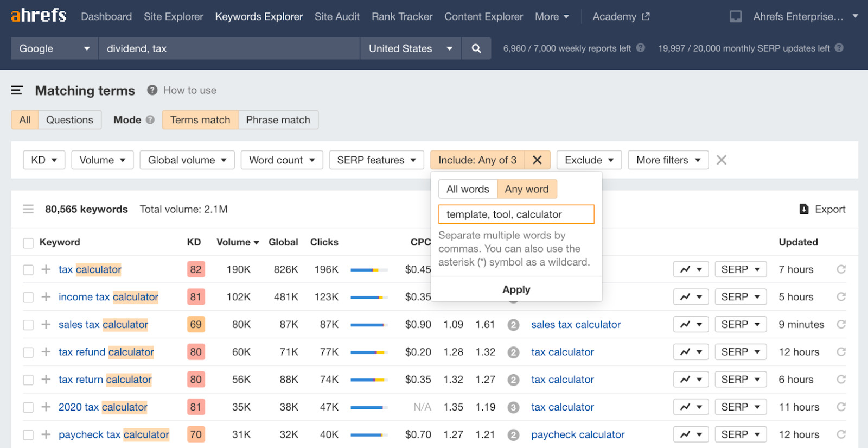Screen dimensions: 868x448
Task: Open the hamburger menu beside Matching terms
Action: (x=17, y=90)
